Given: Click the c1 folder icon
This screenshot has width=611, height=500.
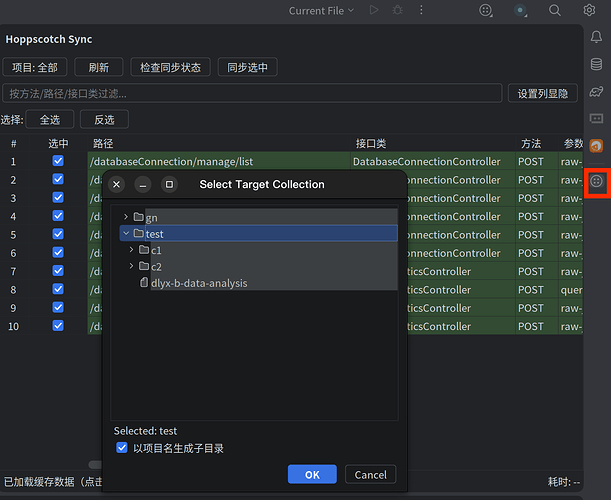Looking at the screenshot, I should click(x=144, y=249).
